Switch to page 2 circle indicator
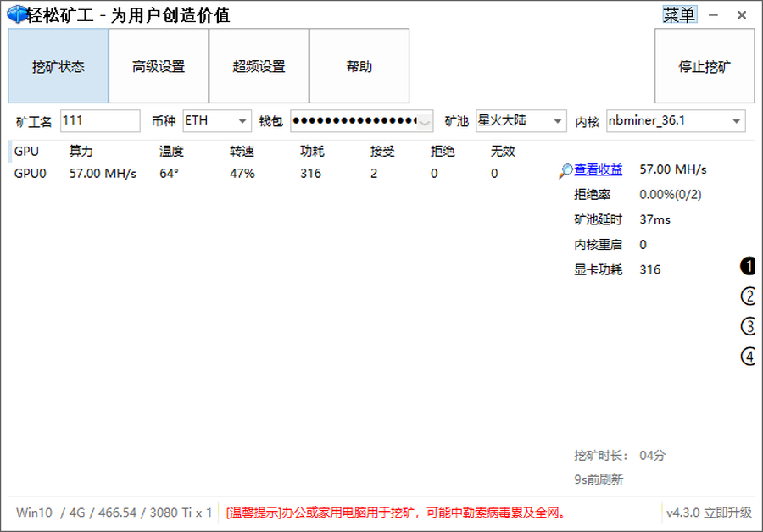This screenshot has width=763, height=532. coord(748,296)
